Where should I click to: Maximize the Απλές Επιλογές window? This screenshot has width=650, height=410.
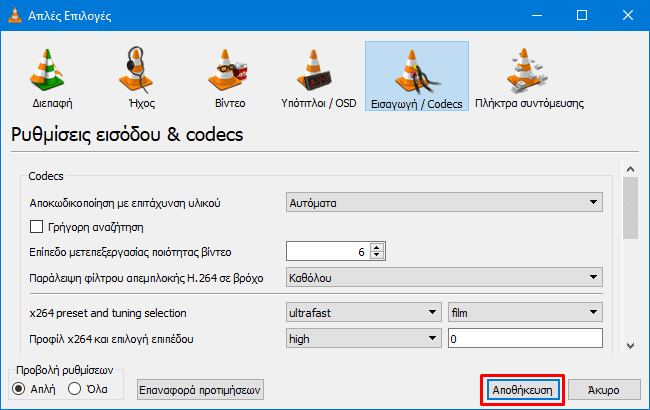582,15
